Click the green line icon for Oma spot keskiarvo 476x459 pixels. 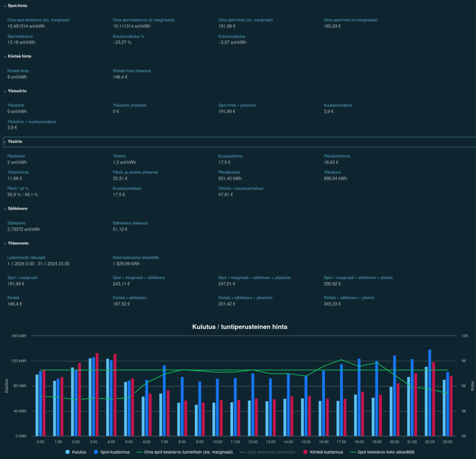tap(139, 452)
